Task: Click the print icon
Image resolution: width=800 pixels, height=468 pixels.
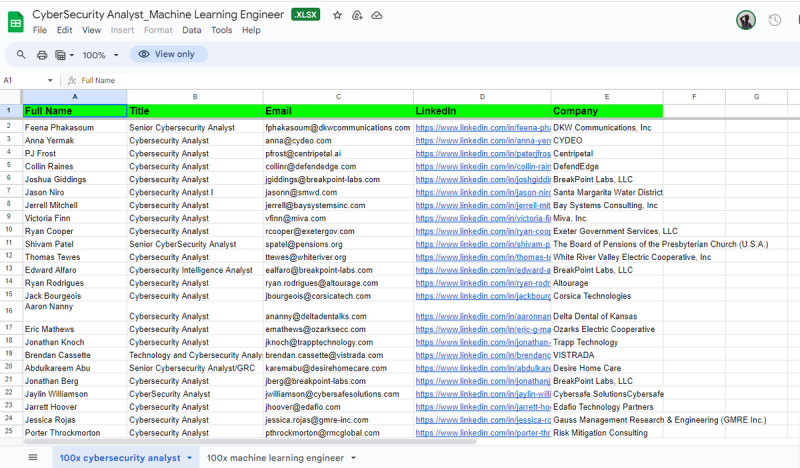Action: (x=42, y=55)
